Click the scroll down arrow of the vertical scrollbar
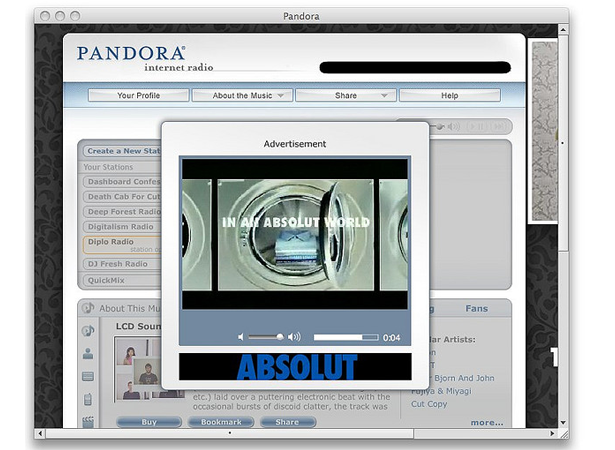Screen dimensions: 615x450 click(x=563, y=423)
